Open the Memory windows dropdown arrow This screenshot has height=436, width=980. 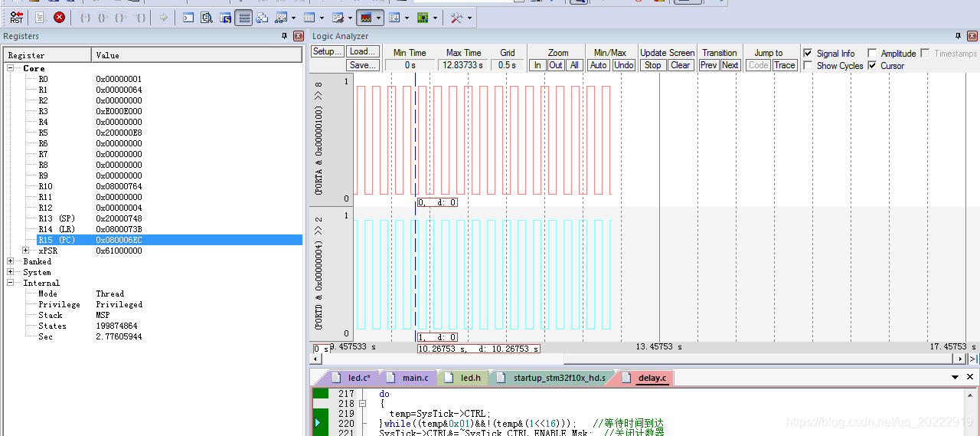[x=322, y=18]
